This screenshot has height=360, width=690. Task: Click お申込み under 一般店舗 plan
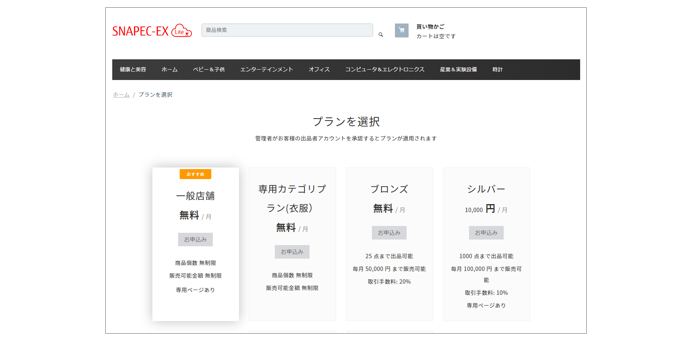pyautogui.click(x=195, y=239)
